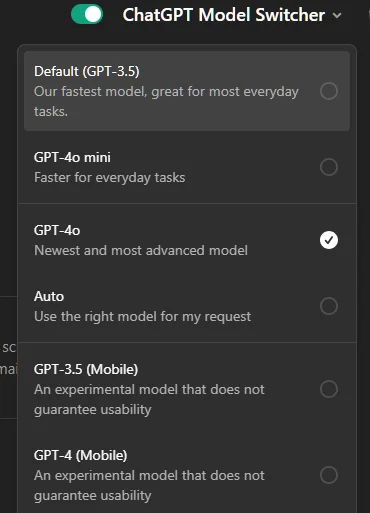Image resolution: width=370 pixels, height=513 pixels.
Task: Select the Auto radio circle
Action: [329, 306]
